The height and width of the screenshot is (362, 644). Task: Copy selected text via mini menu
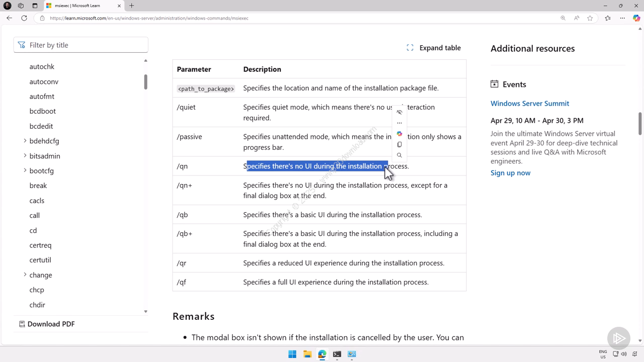pyautogui.click(x=399, y=144)
